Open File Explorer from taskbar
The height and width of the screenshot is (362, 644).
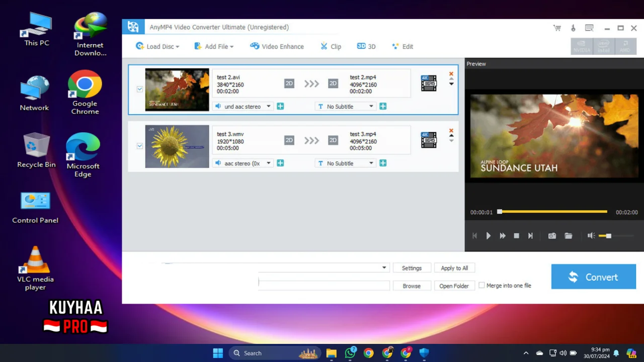pos(331,353)
